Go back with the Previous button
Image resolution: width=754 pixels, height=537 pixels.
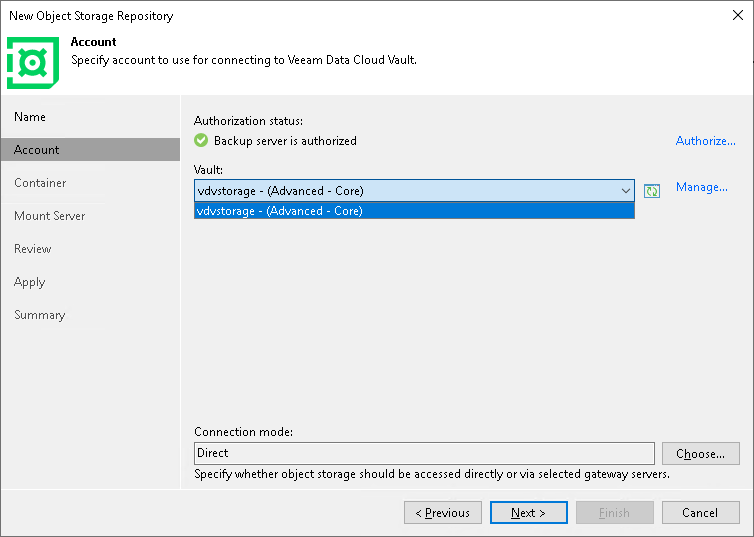(442, 513)
